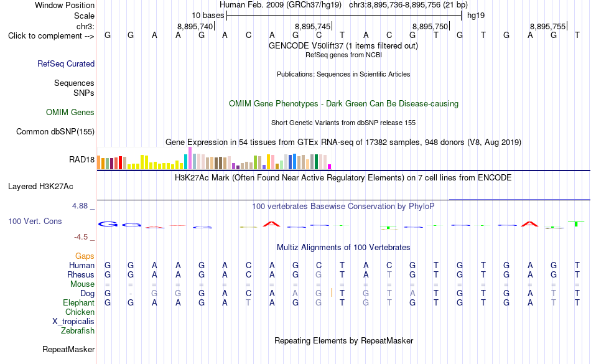Click the Mouse species label
Screen dimensions: 591x364
(82, 284)
